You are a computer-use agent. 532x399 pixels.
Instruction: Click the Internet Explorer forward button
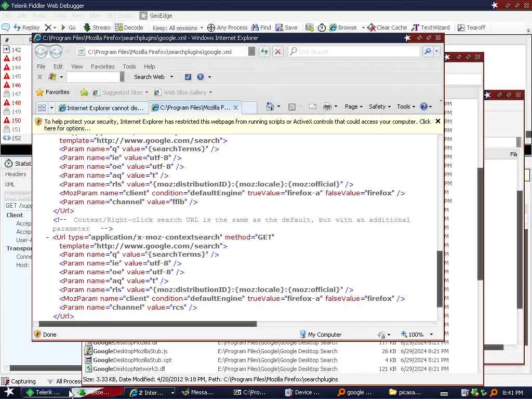tap(56, 51)
